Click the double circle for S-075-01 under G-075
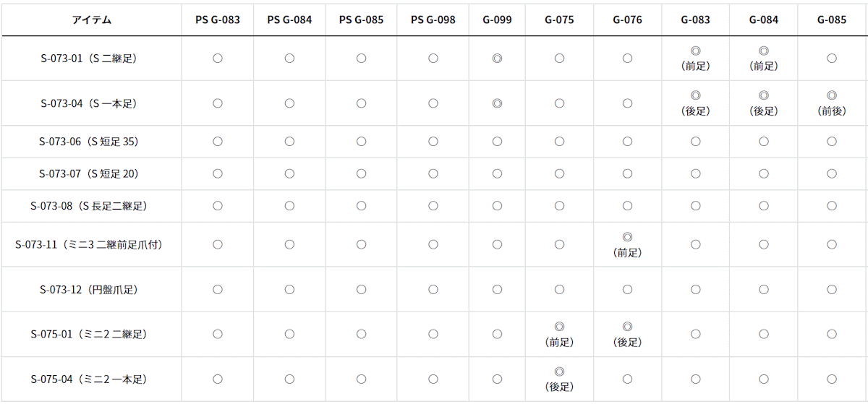This screenshot has width=868, height=404. point(559,327)
